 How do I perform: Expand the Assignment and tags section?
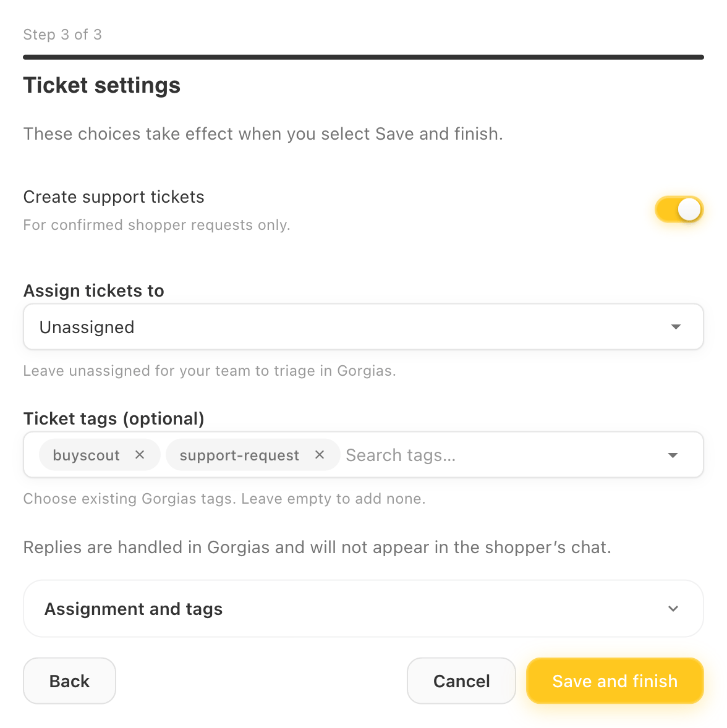(363, 609)
